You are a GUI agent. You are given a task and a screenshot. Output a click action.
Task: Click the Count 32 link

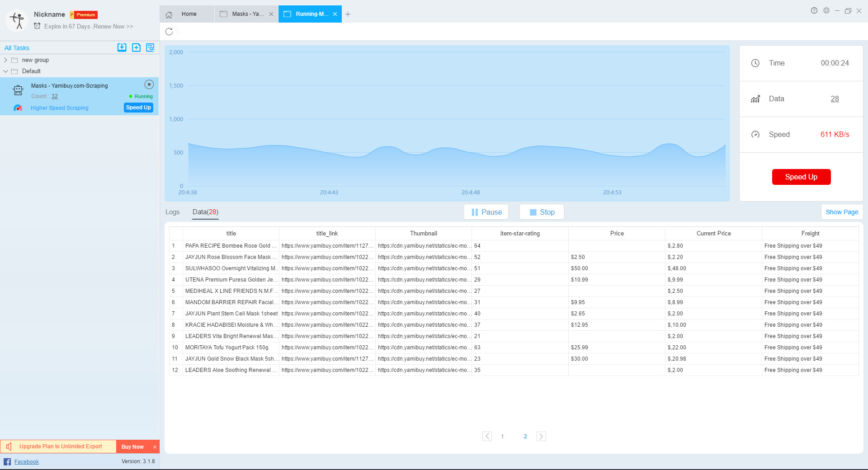tap(54, 96)
